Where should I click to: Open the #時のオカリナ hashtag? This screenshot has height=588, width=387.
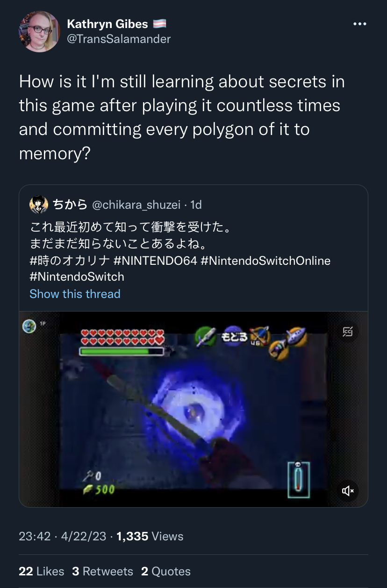(x=70, y=261)
